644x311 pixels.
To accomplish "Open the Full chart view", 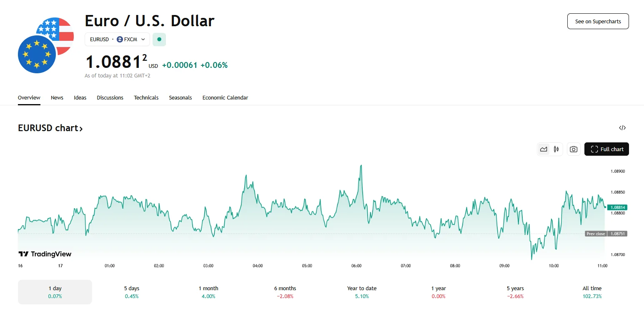I will coord(606,149).
